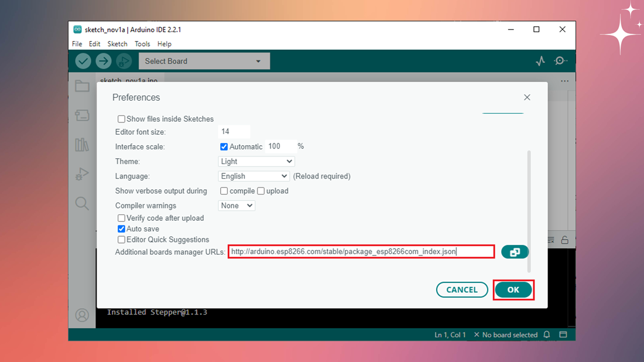The height and width of the screenshot is (362, 644).
Task: Close the Arduino IDE window
Action: point(562,30)
